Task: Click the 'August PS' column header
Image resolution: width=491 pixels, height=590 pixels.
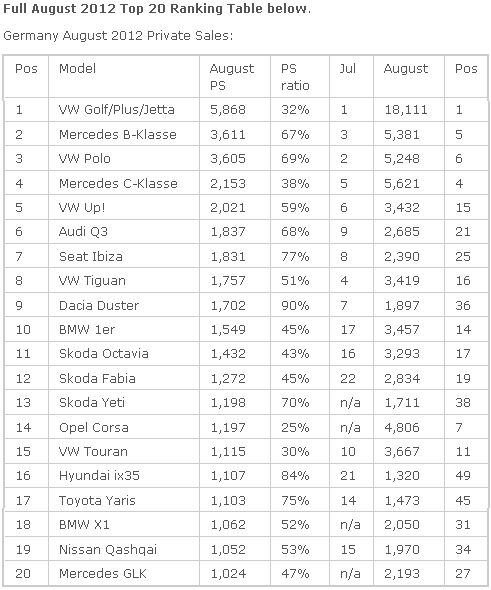Action: [x=232, y=77]
